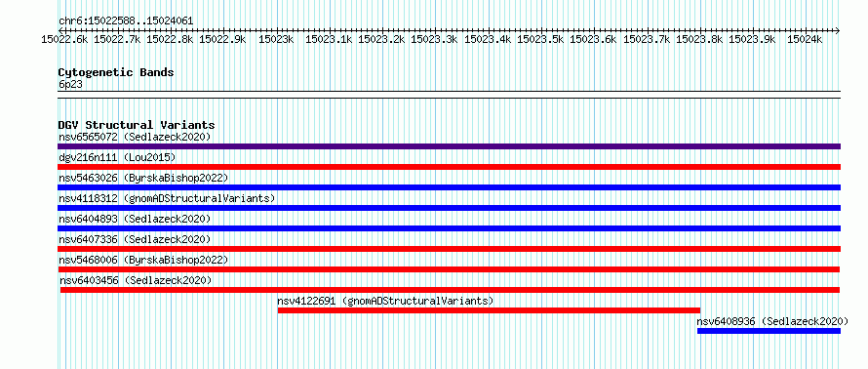Click the nsv6408936 (Sedlazeck2020) label

click(772, 321)
